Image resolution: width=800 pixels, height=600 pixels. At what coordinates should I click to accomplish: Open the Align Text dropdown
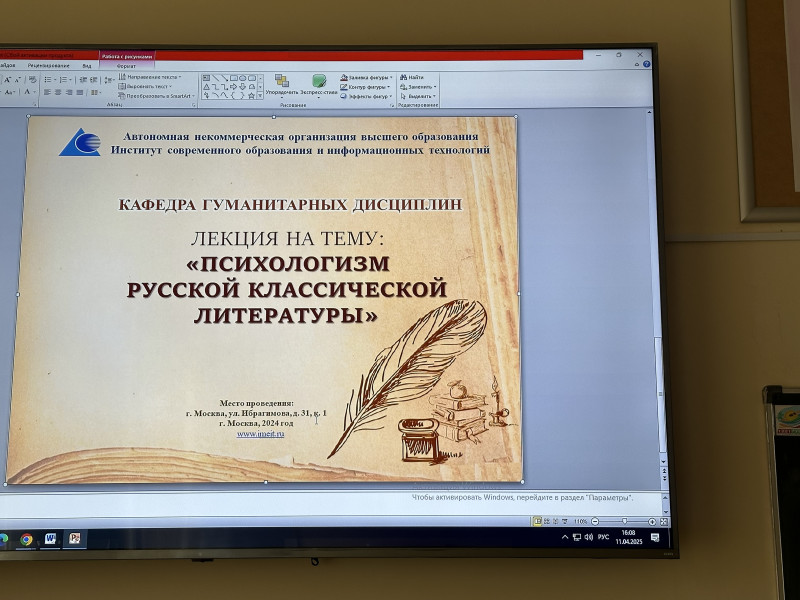(145, 86)
